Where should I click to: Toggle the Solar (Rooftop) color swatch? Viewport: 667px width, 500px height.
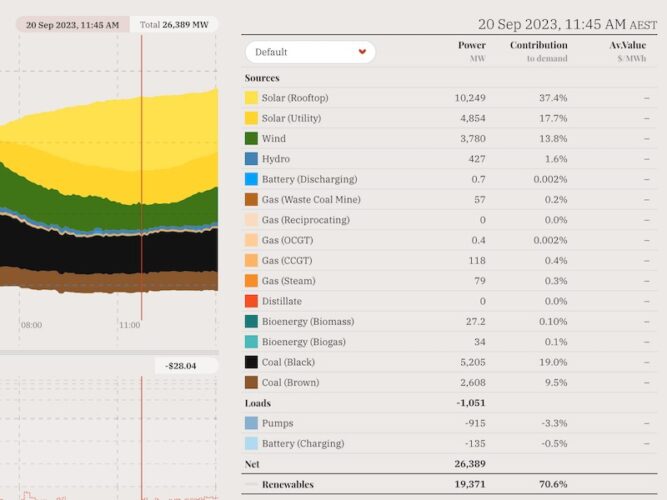(x=252, y=98)
